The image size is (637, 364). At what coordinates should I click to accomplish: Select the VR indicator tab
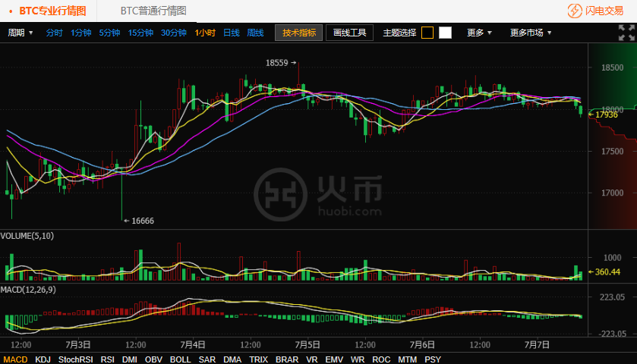(312, 359)
